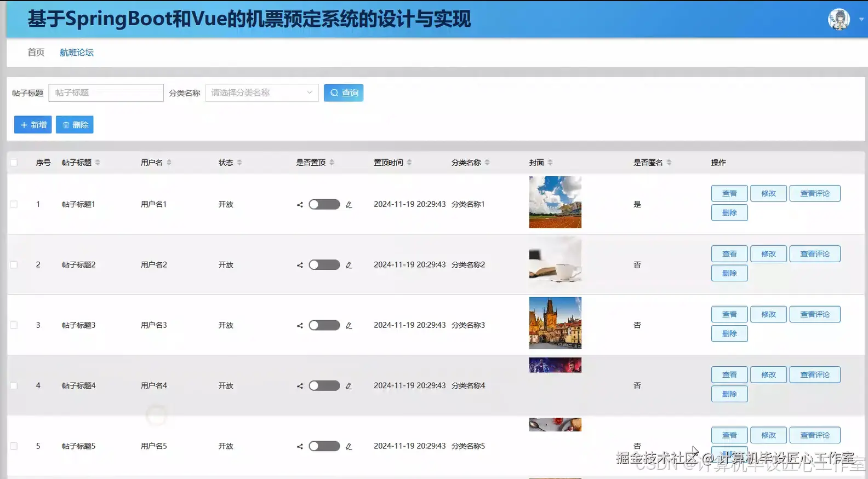This screenshot has height=479, width=868.
Task: Click 查看 button for 帖子标题5
Action: tap(729, 435)
